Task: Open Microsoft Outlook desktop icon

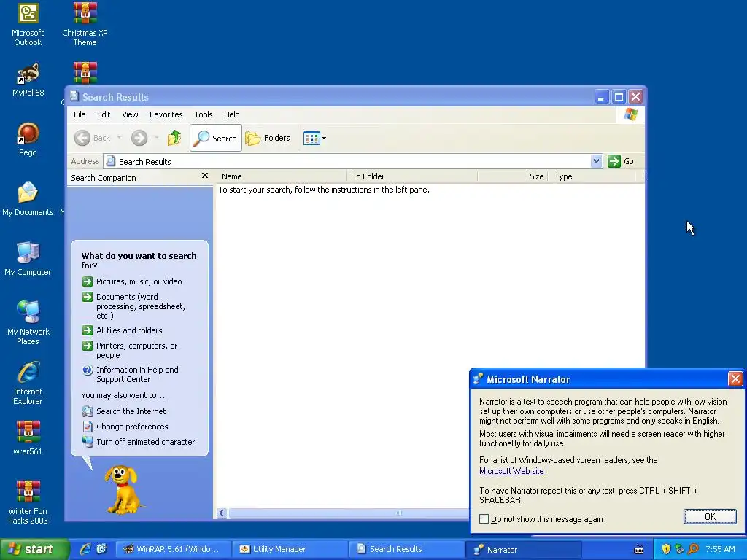Action: pos(28,25)
